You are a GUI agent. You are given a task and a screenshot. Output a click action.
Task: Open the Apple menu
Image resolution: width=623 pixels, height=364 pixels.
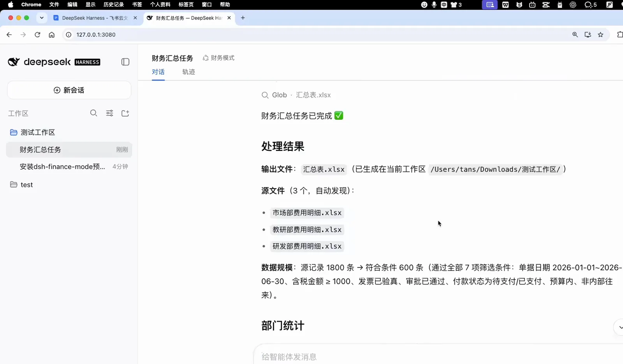pos(11,5)
